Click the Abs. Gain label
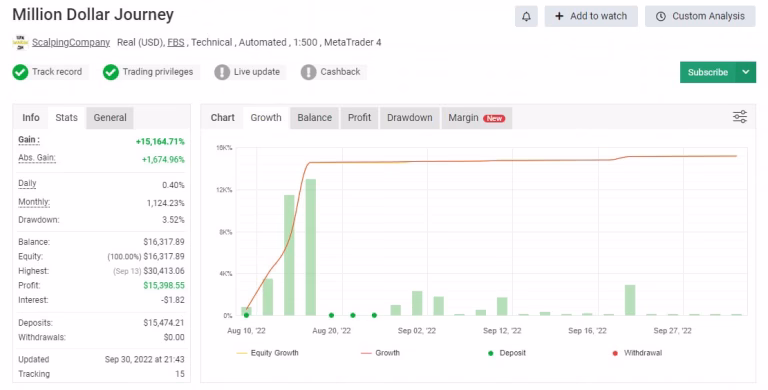 (37, 158)
